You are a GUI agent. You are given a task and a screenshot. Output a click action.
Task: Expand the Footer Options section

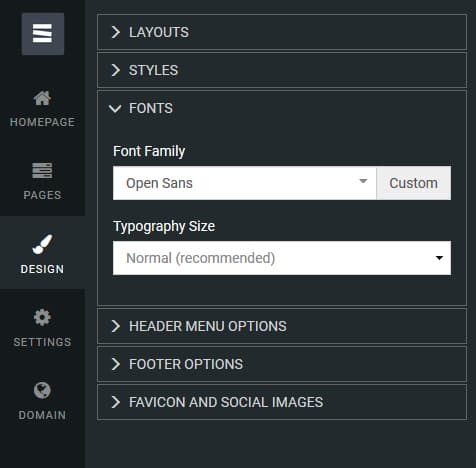282,364
